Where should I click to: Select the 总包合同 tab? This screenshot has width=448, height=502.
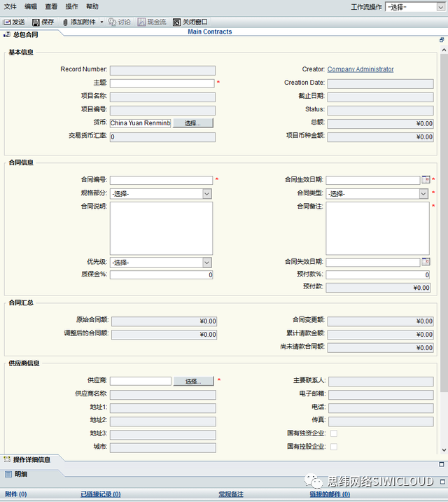[x=26, y=34]
